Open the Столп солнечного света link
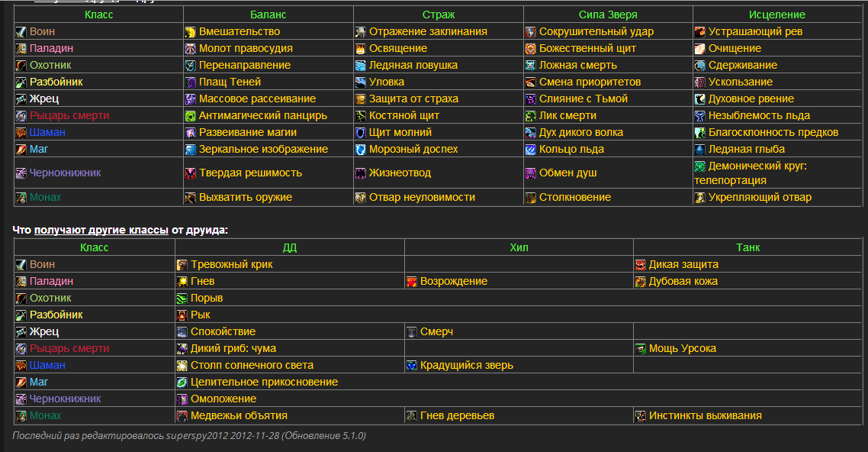The height and width of the screenshot is (452, 868). click(252, 366)
